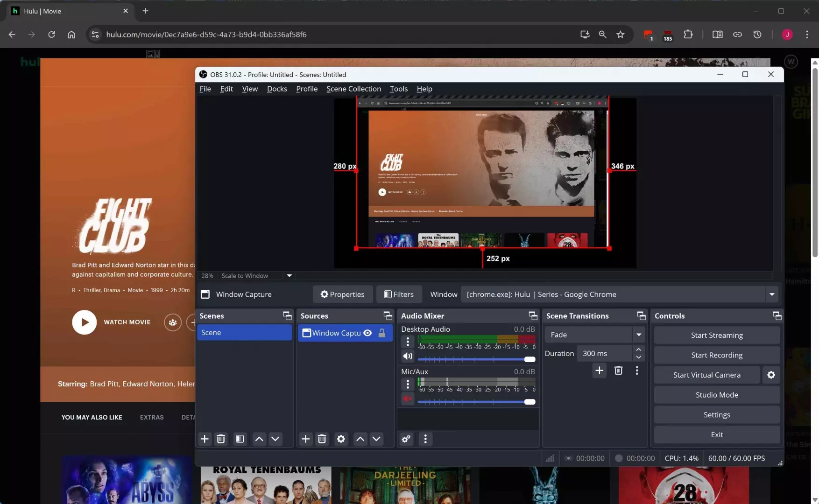Click Hulu page vertical scrollbar
Viewport: 819px width, 504px height.
(815, 162)
